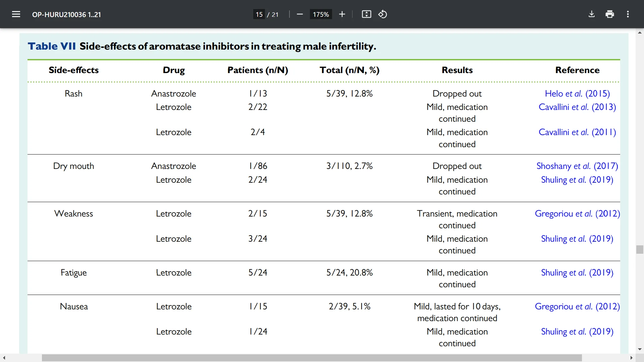Click Dropped out result in Rash row
Screen dimensions: 644x362
point(457,94)
